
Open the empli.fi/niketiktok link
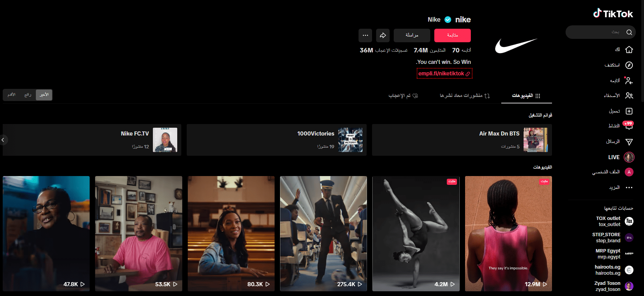pyautogui.click(x=441, y=74)
